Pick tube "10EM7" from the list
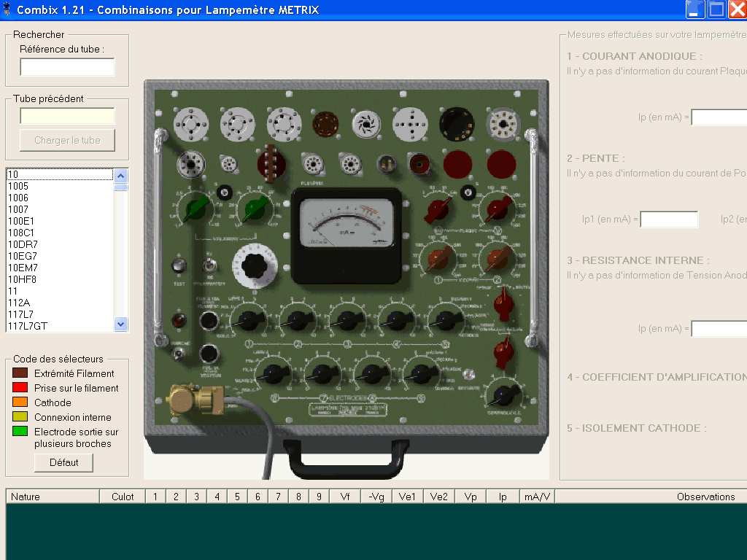747x560 pixels. click(x=60, y=268)
